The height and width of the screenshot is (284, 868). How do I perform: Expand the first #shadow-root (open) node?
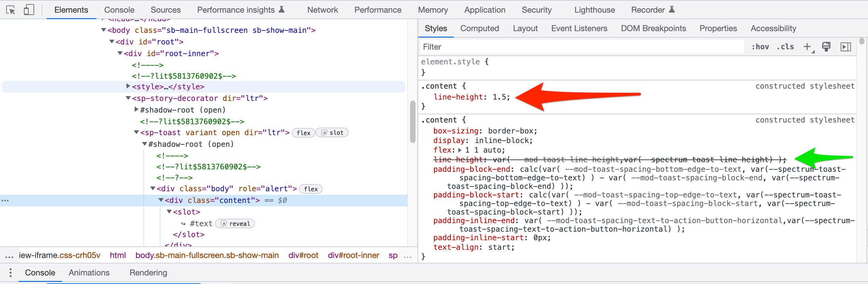(136, 109)
